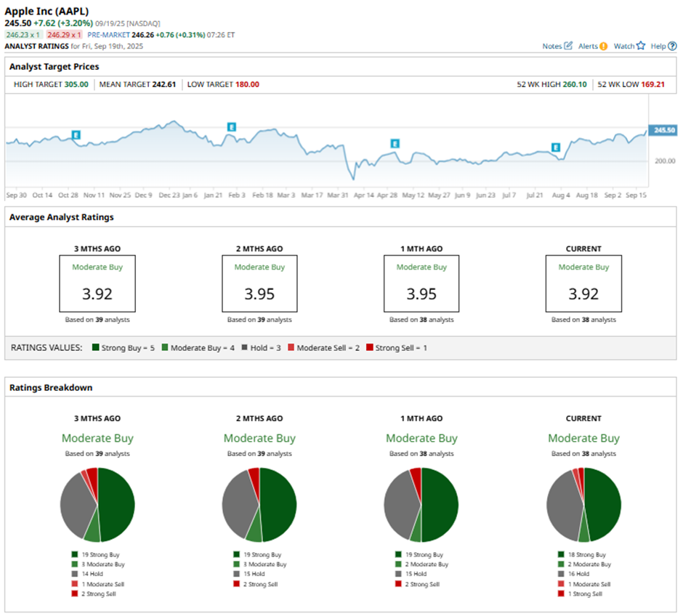Click the red 246.29 x 1 ask badge

tap(64, 34)
